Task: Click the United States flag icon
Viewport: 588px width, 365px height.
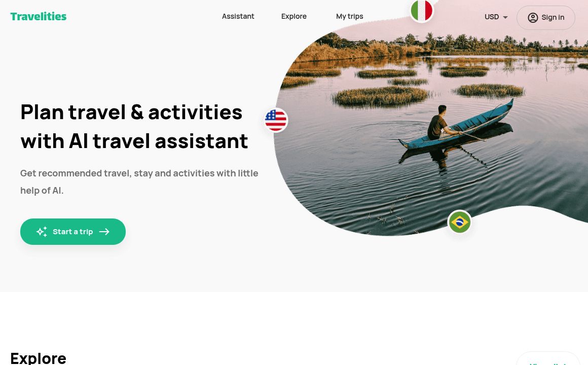Action: [x=276, y=120]
